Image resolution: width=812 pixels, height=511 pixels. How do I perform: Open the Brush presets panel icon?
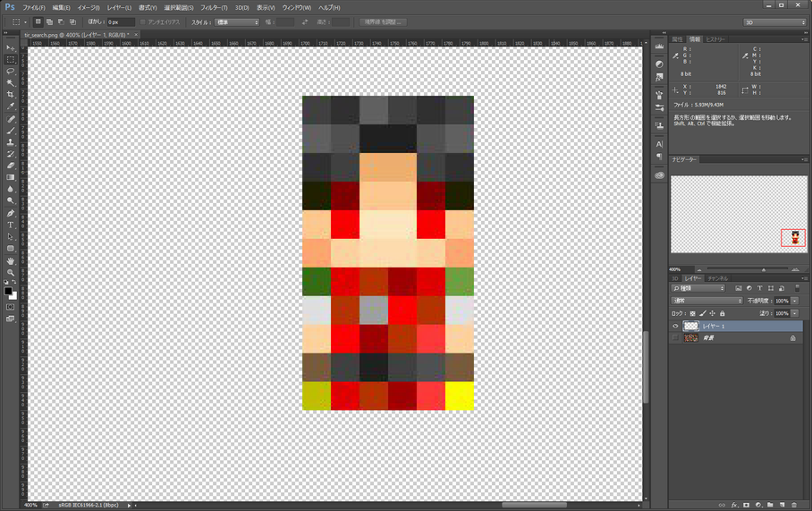(x=659, y=107)
